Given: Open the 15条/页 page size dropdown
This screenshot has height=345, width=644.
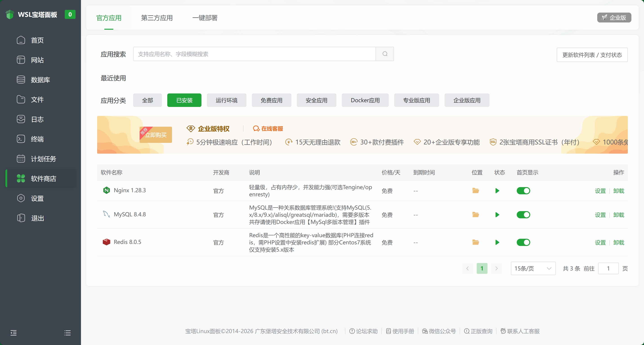Looking at the screenshot, I should [x=533, y=268].
